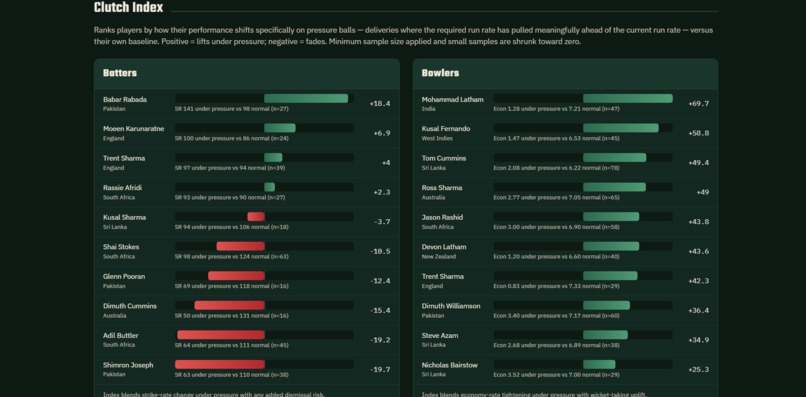This screenshot has width=806, height=397.
Task: Click the +58.8 clutch score
Action: (699, 133)
